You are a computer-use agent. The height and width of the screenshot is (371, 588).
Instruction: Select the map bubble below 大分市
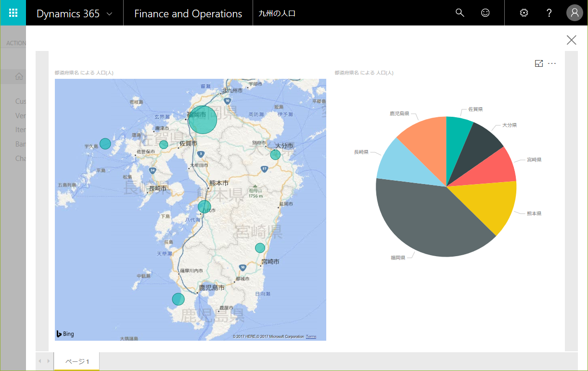[x=275, y=154]
